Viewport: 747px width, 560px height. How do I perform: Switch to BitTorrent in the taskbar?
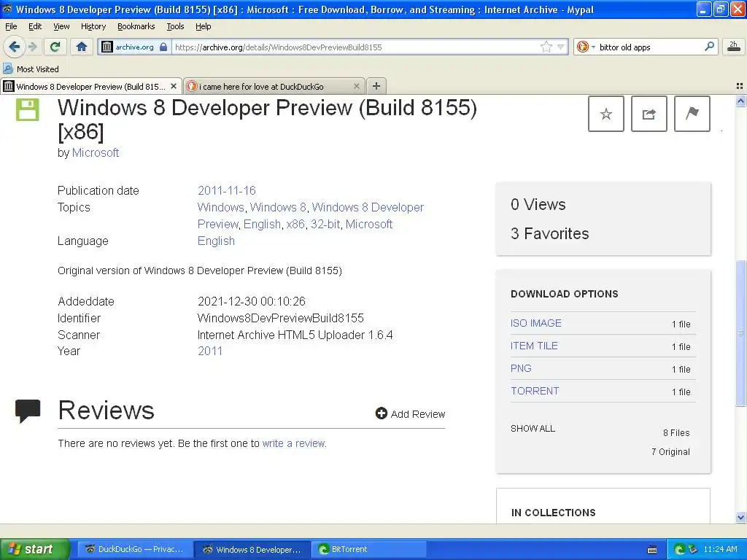coord(368,549)
